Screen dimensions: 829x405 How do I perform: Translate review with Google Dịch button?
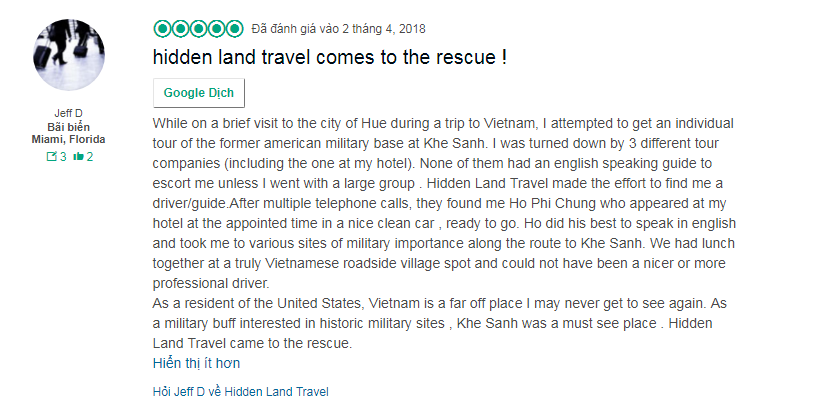coord(199,93)
